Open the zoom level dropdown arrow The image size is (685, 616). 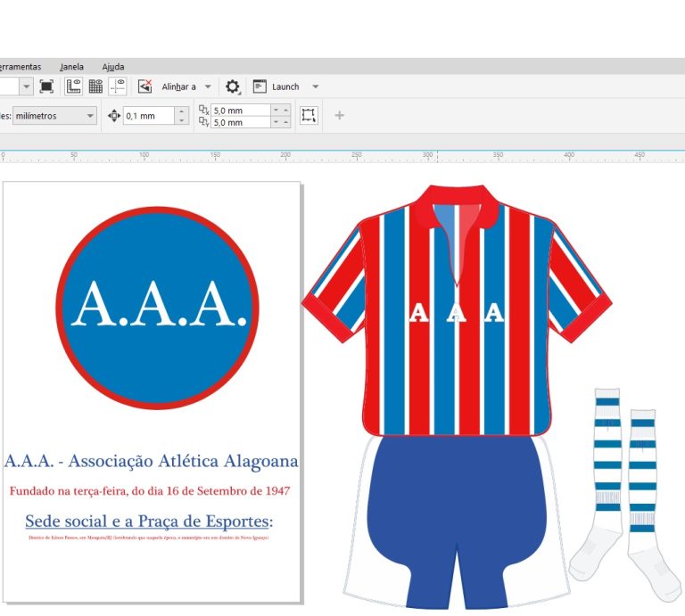tap(26, 86)
